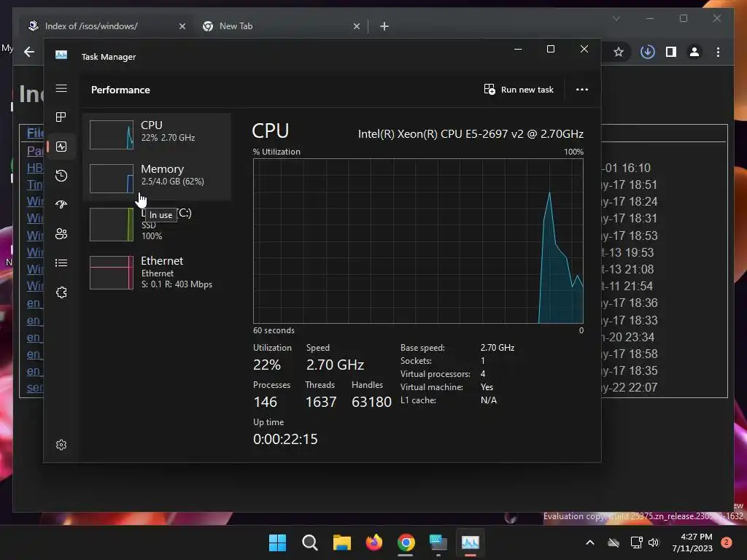Viewport: 747px width, 560px height.
Task: Select Task Manager icon in taskbar
Action: coord(471,542)
